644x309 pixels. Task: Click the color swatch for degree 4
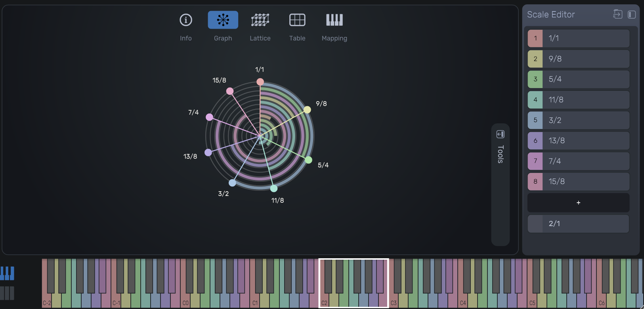coord(535,100)
